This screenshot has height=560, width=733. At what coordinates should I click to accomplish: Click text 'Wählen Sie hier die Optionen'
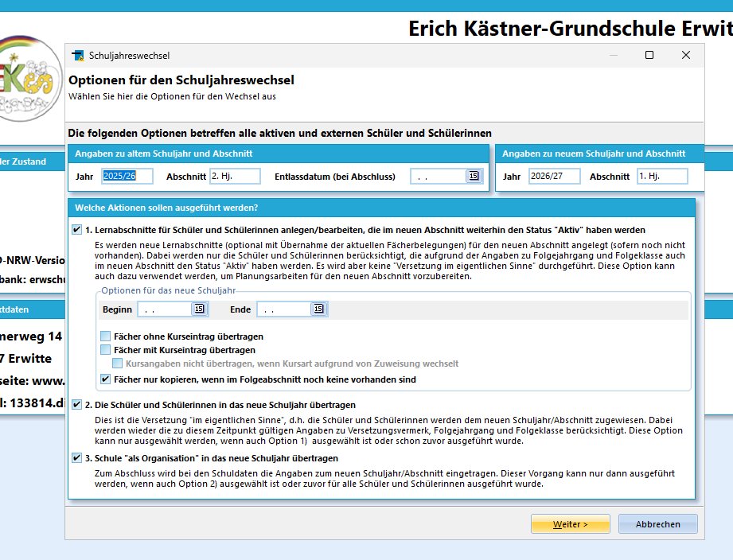pyautogui.click(x=172, y=96)
